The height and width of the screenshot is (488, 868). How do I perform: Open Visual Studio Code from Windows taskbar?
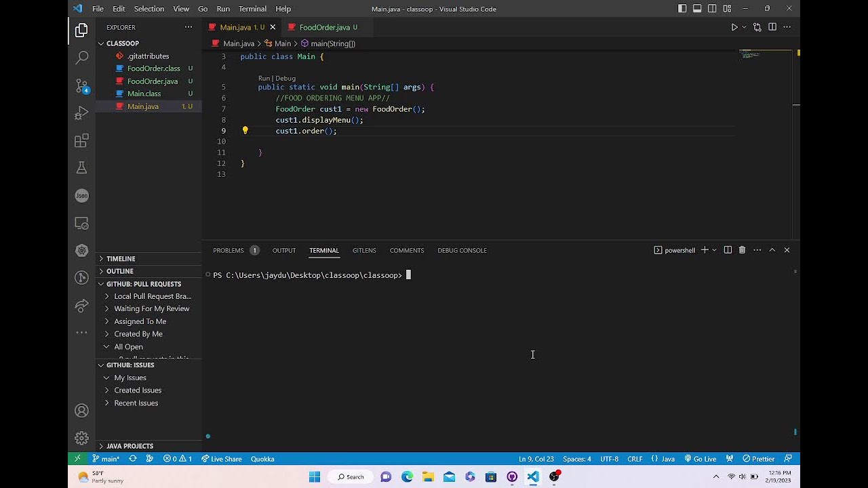point(533,477)
